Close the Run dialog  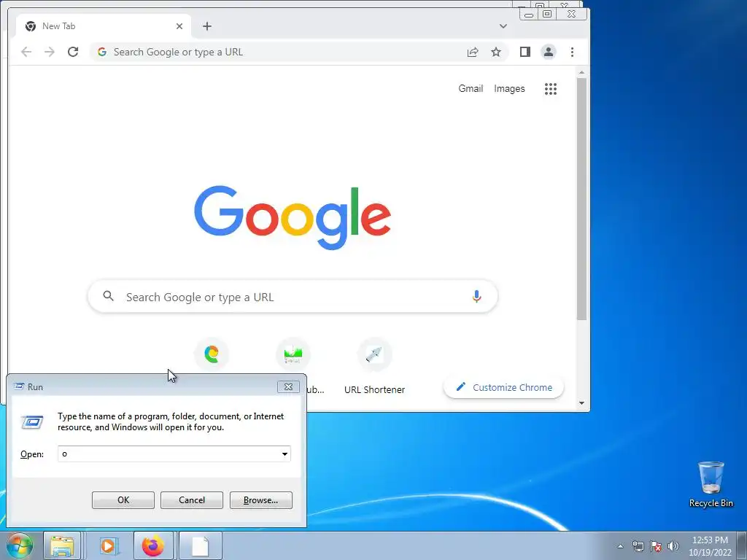pos(288,386)
